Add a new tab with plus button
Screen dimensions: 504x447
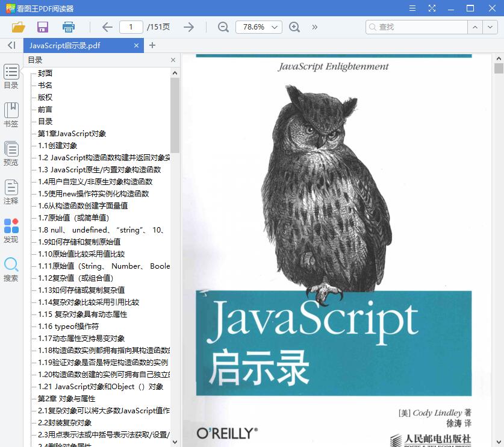[152, 45]
